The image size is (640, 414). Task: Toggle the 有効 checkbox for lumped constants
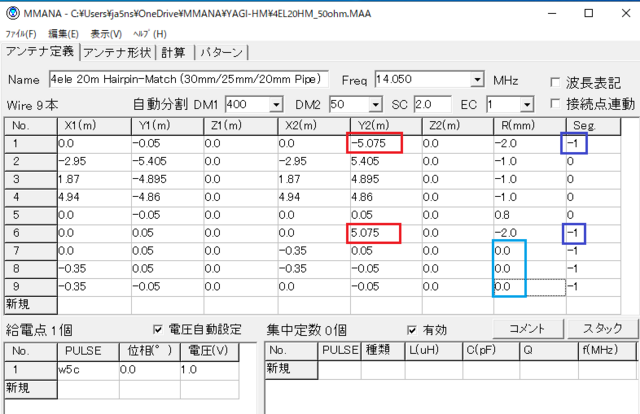click(412, 329)
